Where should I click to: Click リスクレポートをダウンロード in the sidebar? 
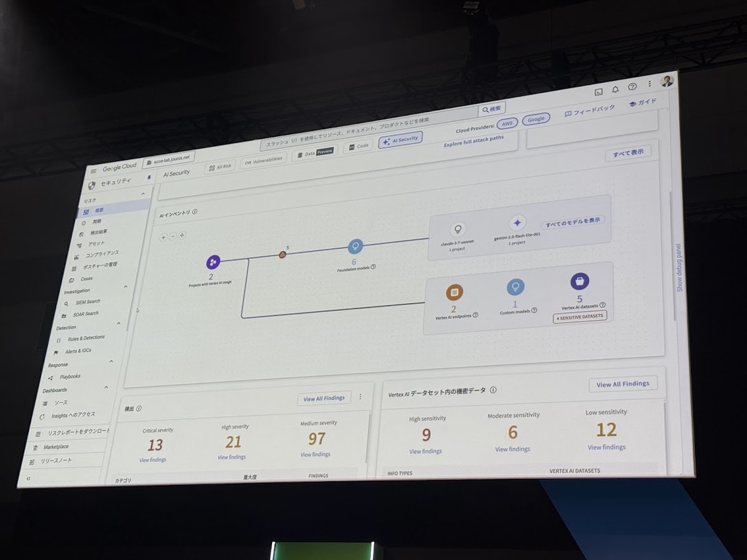point(78,431)
